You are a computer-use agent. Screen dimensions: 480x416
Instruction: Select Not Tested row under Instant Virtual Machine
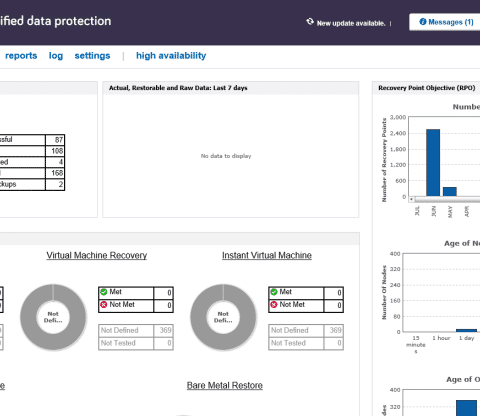306,343
